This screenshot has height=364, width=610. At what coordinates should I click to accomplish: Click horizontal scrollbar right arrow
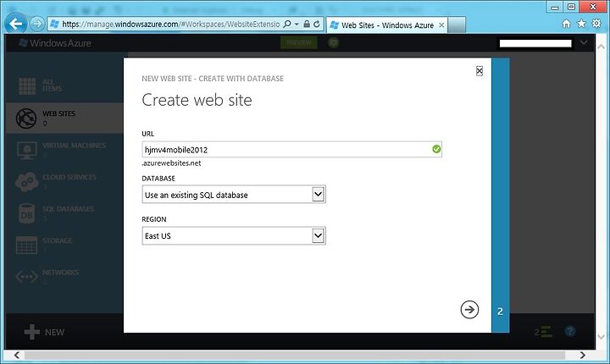click(x=582, y=355)
